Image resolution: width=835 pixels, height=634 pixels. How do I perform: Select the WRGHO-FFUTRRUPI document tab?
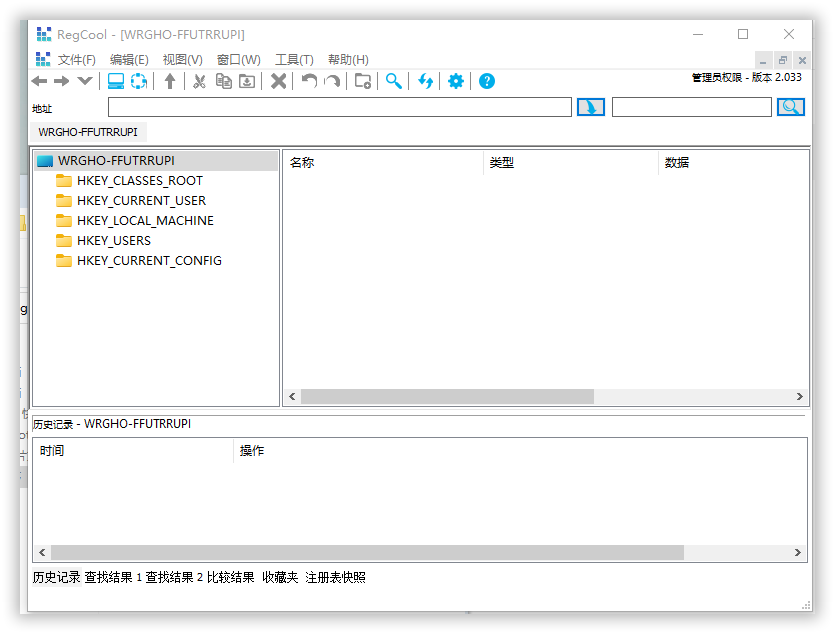click(88, 132)
